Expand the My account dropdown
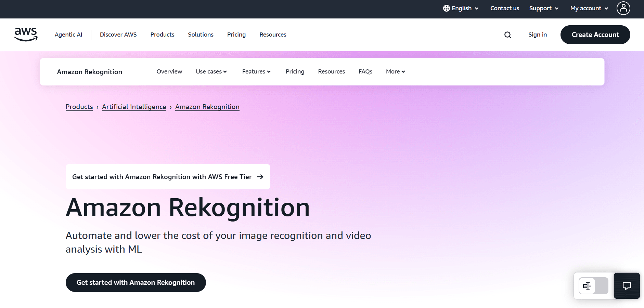 tap(589, 8)
